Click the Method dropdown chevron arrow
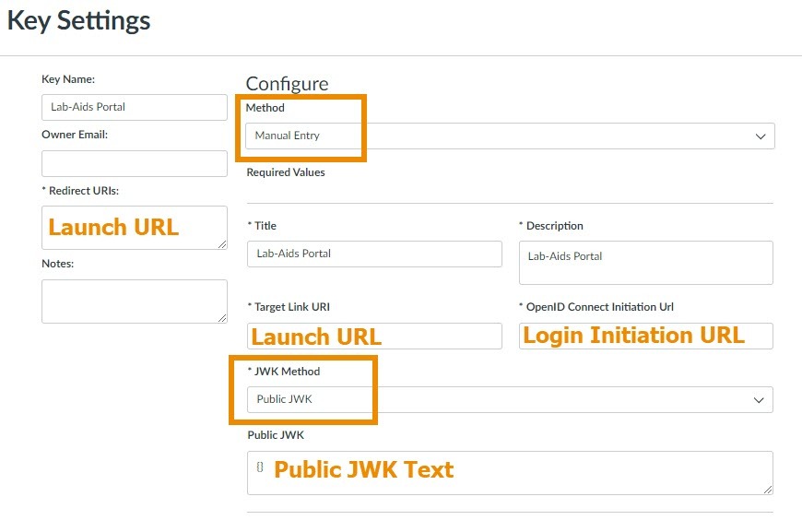 761,136
